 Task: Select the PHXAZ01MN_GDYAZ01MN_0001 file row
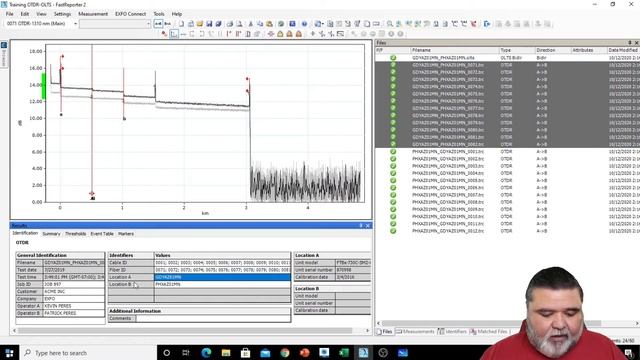507,151
